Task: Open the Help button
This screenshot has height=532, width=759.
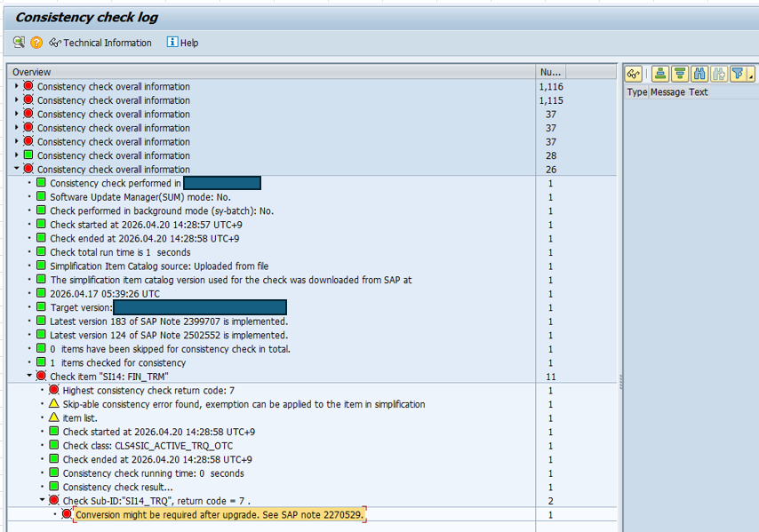Action: click(182, 43)
